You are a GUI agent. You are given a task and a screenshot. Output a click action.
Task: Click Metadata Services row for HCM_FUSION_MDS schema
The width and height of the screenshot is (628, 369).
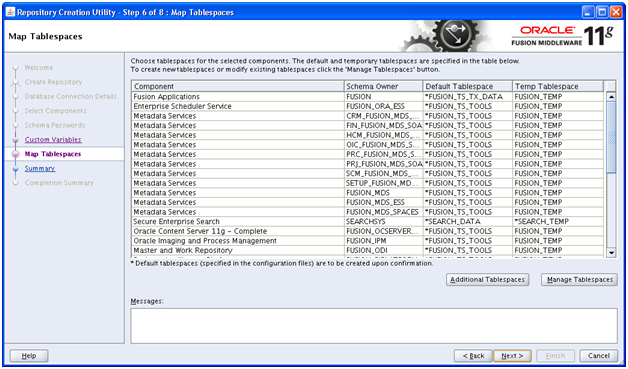[238, 135]
